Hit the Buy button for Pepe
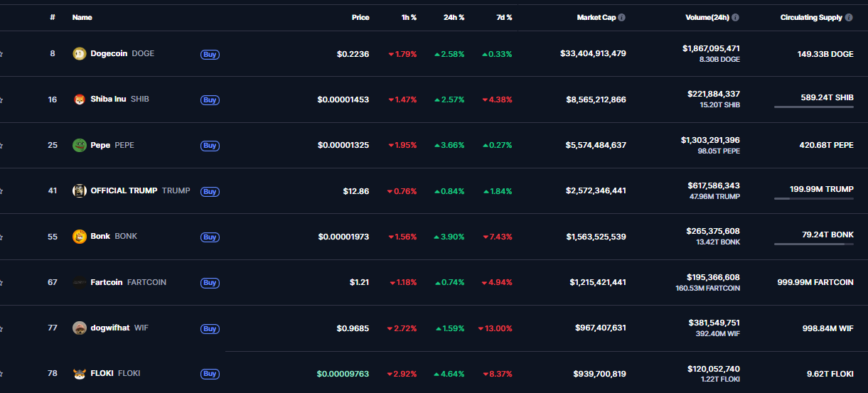 (210, 146)
